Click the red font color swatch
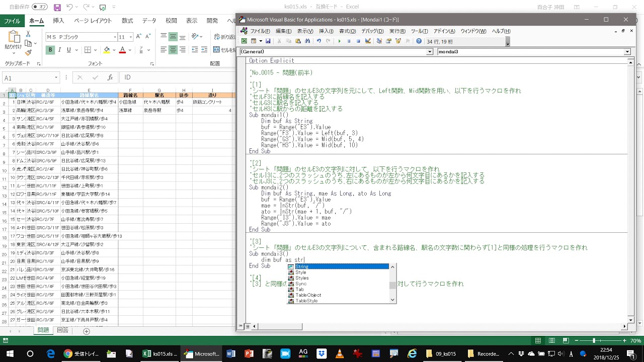Viewport: 644px width, 362px height. point(122,50)
